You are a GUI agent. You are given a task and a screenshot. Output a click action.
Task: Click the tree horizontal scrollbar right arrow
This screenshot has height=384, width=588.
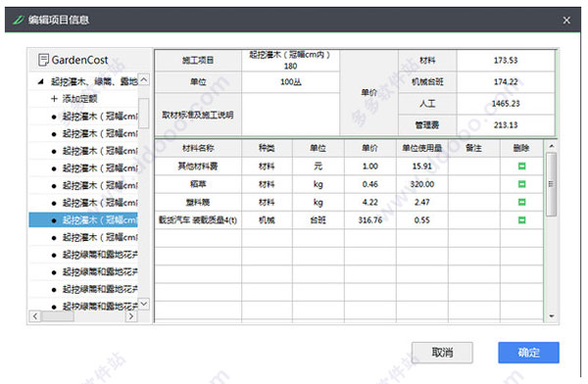(x=131, y=316)
